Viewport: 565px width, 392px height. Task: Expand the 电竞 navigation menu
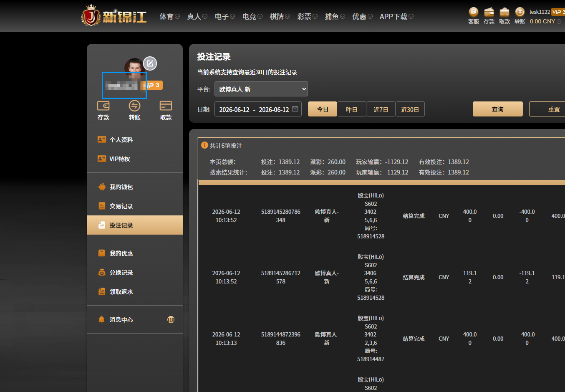[252, 16]
